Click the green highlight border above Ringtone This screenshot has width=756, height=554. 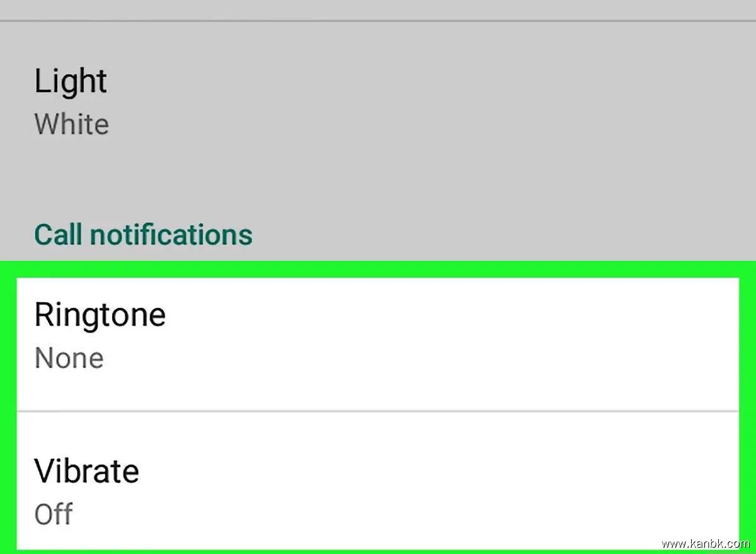(x=378, y=269)
